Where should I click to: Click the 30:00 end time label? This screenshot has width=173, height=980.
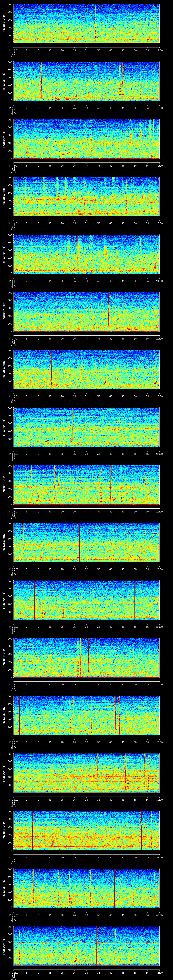[x=160, y=799]
